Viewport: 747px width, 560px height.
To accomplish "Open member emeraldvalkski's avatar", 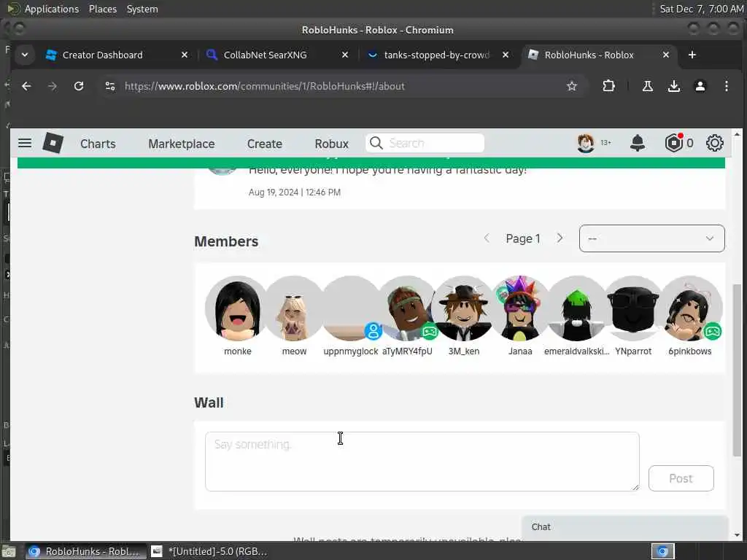I will point(577,308).
